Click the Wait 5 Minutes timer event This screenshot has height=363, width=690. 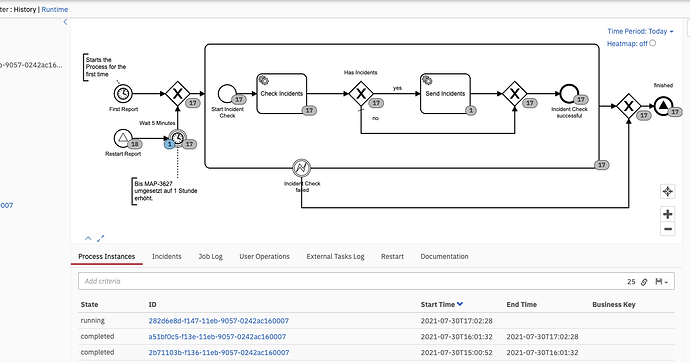(x=178, y=138)
